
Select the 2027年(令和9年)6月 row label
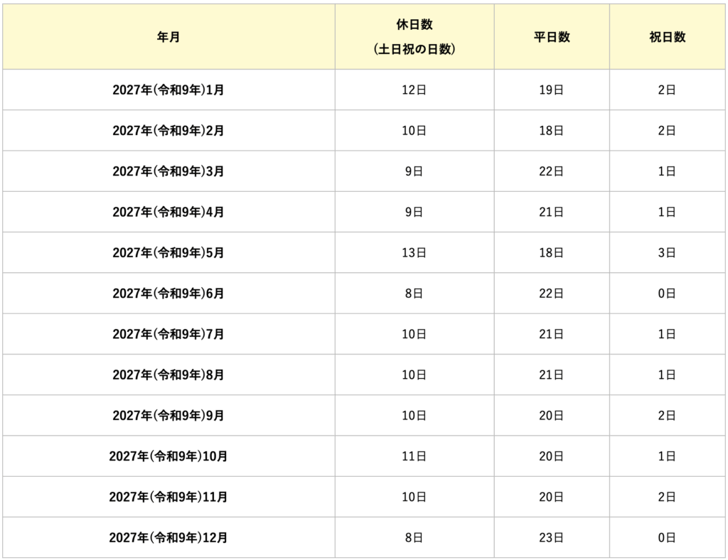click(x=168, y=294)
